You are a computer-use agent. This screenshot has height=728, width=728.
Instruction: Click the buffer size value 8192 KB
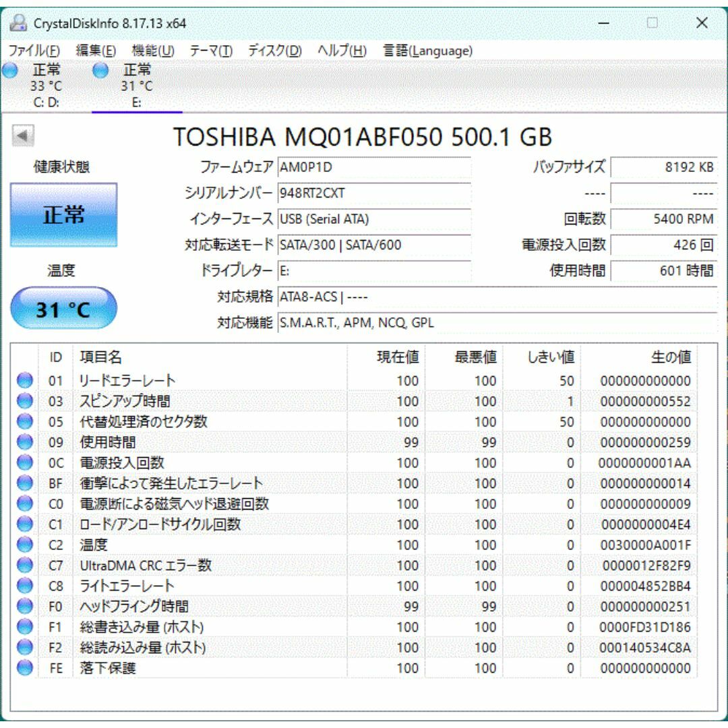pos(664,167)
